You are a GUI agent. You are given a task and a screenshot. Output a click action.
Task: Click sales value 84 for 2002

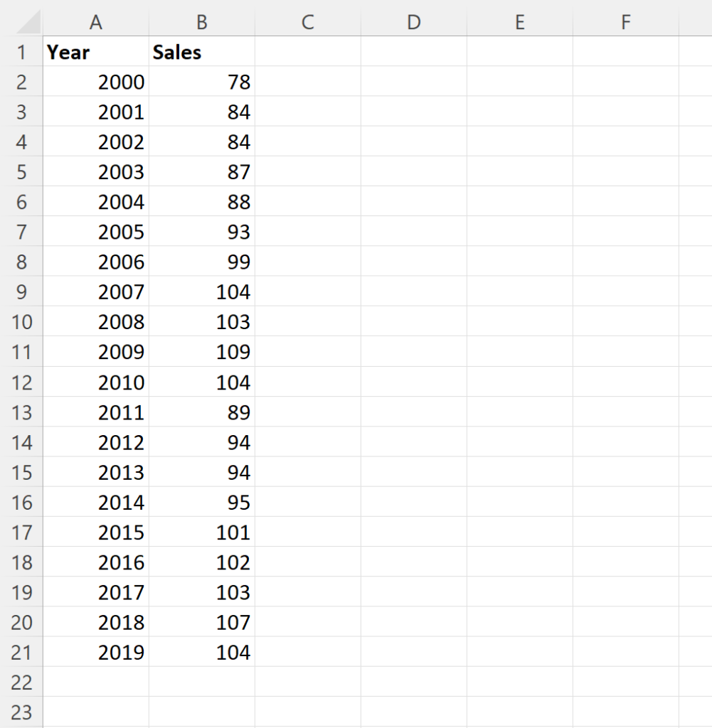point(201,141)
